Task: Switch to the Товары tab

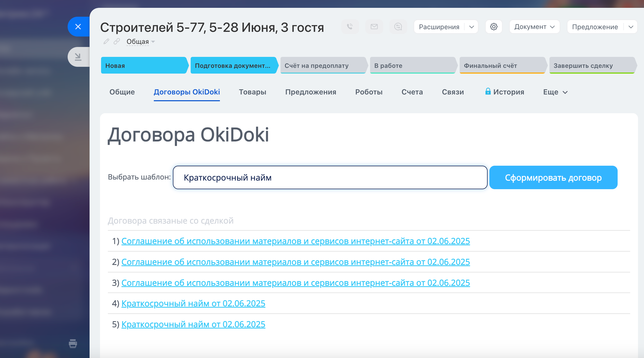Action: click(x=252, y=92)
